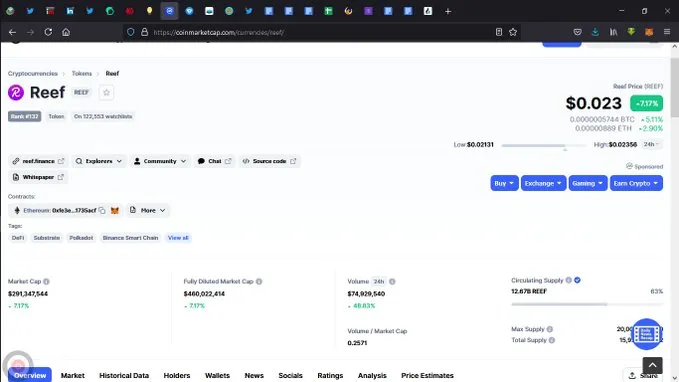679x382 pixels.
Task: View site security padlock info
Action: (145, 32)
